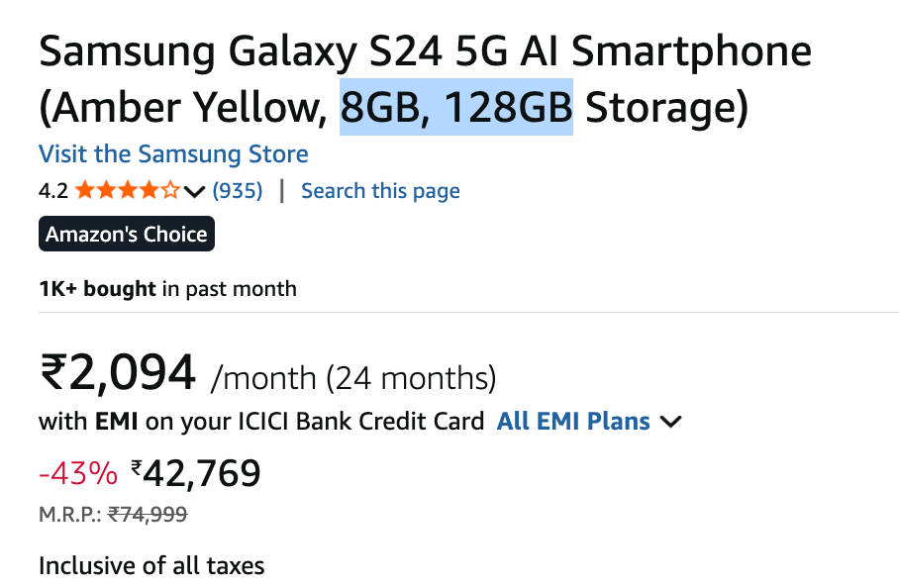The height and width of the screenshot is (588, 899).
Task: Open the All EMI Plans link
Action: [573, 421]
